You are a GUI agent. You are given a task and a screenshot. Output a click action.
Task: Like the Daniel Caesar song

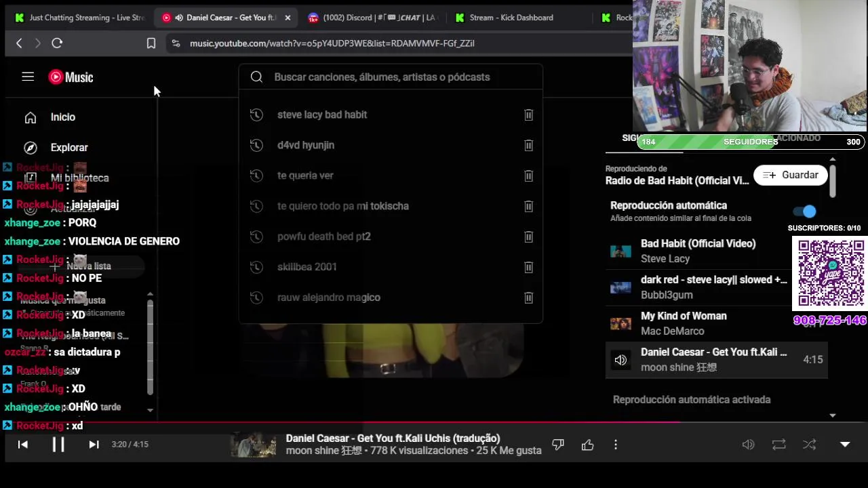pyautogui.click(x=587, y=445)
